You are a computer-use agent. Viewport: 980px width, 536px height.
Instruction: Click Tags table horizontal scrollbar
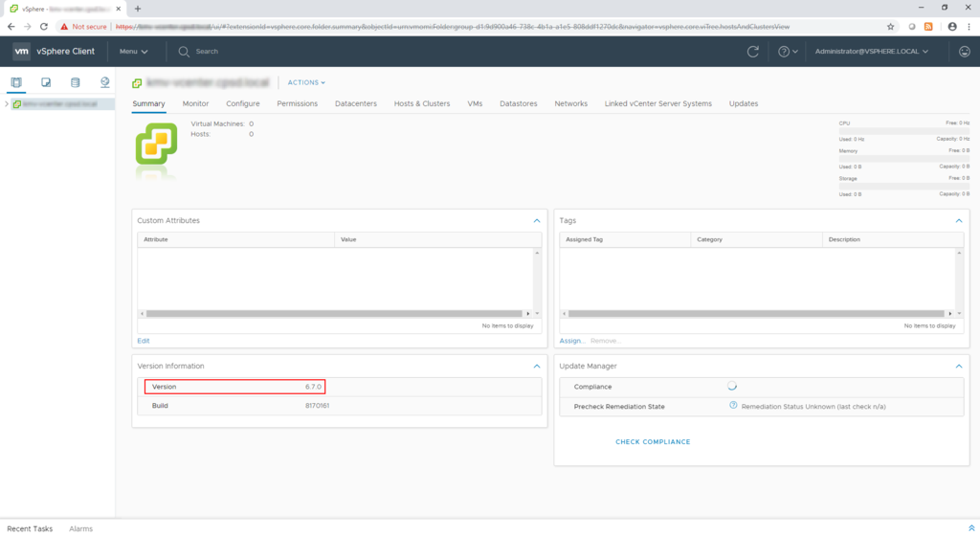[756, 314]
